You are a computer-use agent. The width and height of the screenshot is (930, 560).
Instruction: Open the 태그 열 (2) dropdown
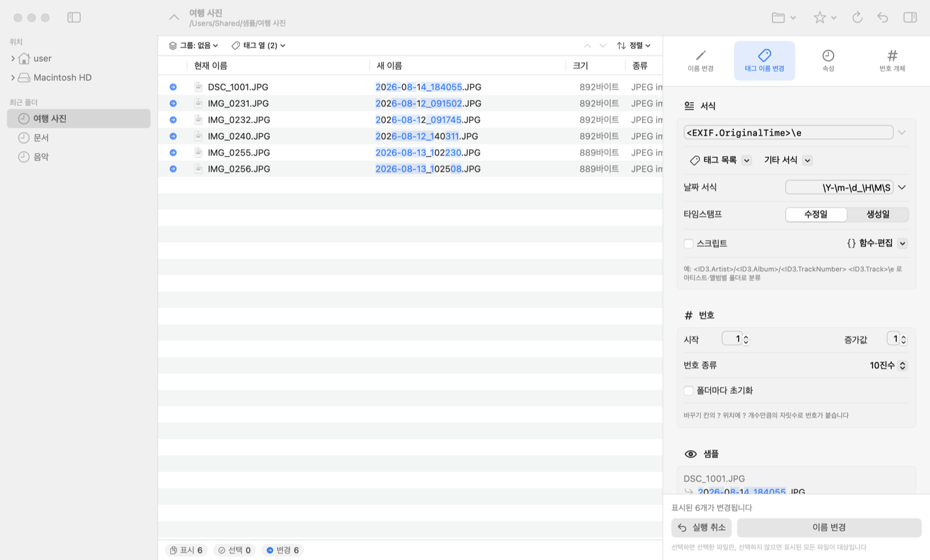point(258,45)
